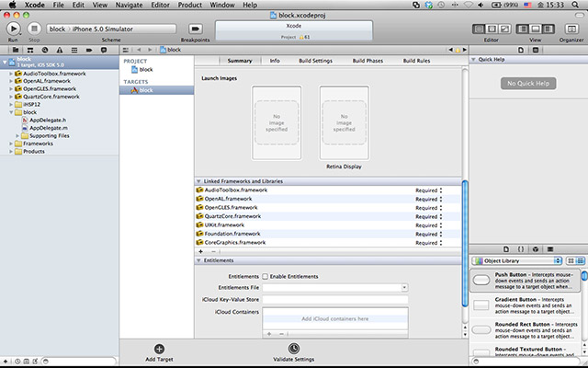588x368 pixels.
Task: Change Required setting for UIKit.framework
Action: [429, 225]
